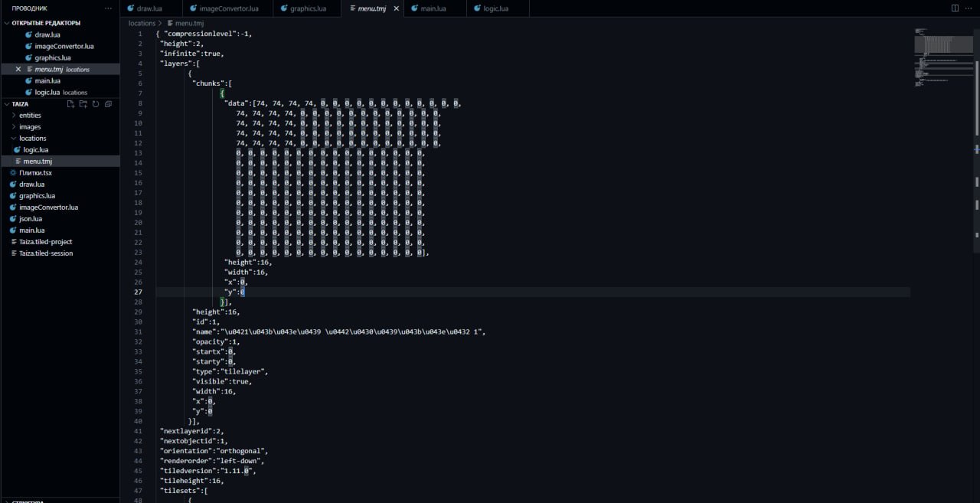Click the file icon beside Taiza.tiled-project
980x503 pixels.
point(13,242)
